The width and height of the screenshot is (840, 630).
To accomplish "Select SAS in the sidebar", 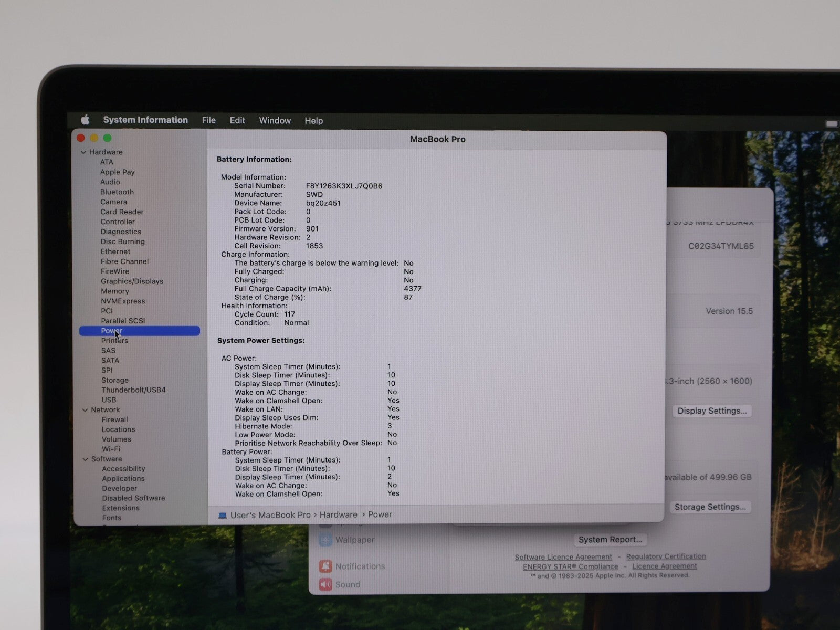I will coord(108,351).
